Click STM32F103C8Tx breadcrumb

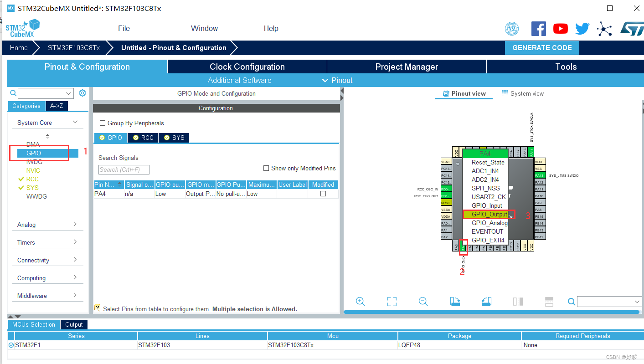pyautogui.click(x=74, y=48)
